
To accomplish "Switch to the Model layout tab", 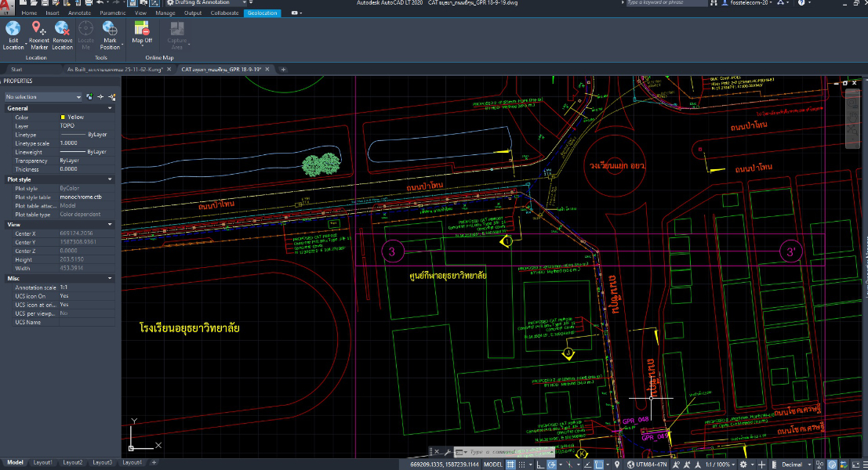I will click(x=15, y=463).
